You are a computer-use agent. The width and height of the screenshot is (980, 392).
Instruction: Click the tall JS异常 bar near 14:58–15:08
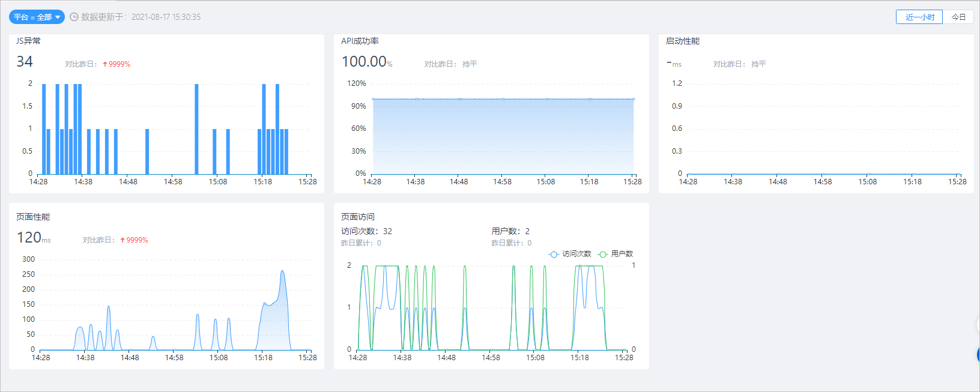(x=196, y=129)
